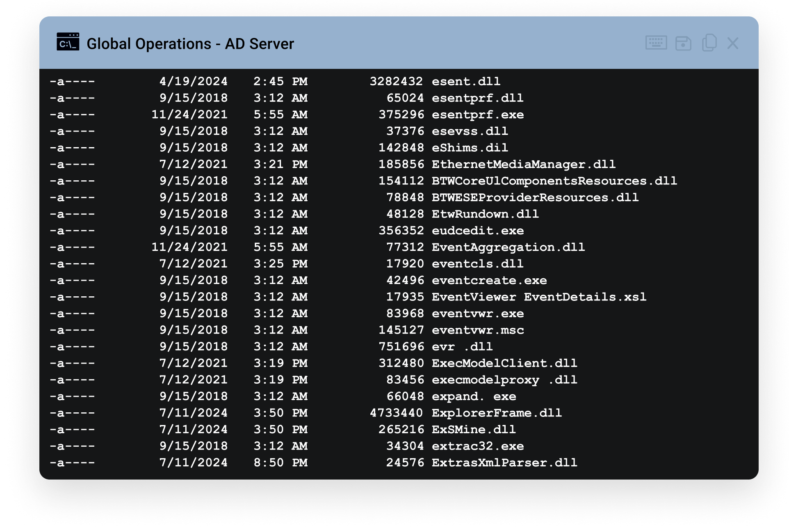Click the terminal prompt icon in header
The width and height of the screenshot is (789, 532).
(x=68, y=42)
